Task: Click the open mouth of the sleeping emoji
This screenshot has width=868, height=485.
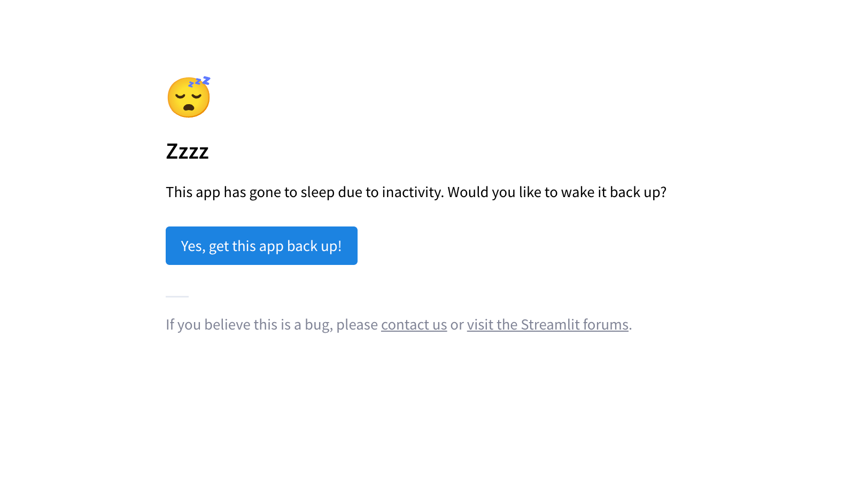Action: pyautogui.click(x=189, y=107)
